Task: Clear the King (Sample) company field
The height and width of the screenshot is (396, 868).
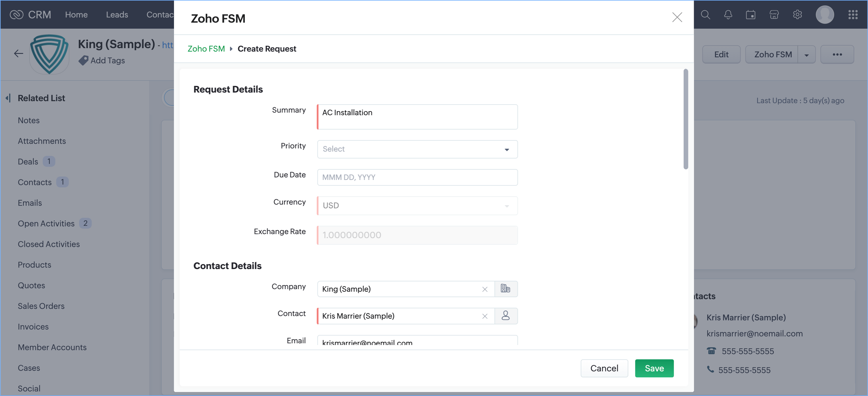Action: (x=484, y=289)
